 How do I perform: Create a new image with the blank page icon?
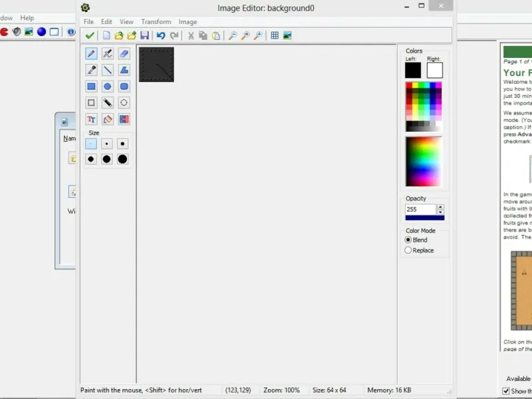pyautogui.click(x=106, y=35)
